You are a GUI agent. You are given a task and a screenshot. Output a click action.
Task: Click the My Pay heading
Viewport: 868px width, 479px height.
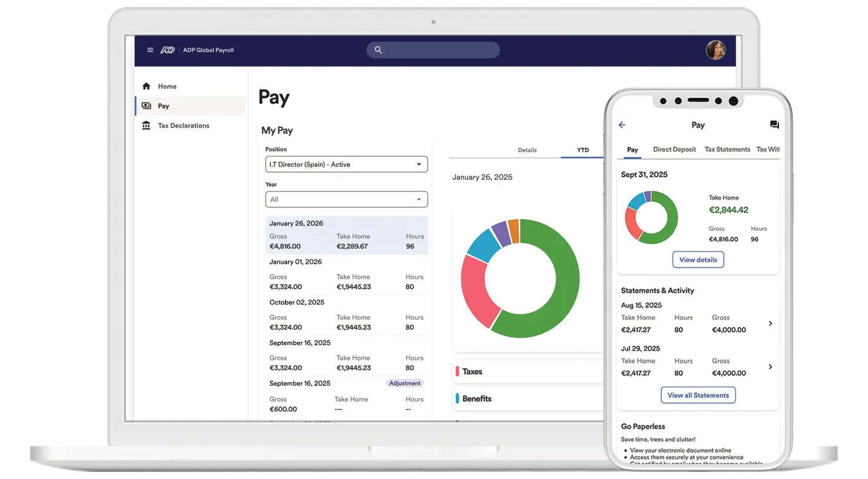(277, 130)
